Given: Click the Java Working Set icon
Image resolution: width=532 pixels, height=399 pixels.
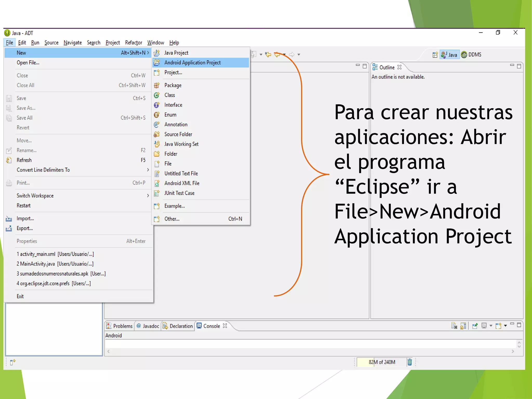Looking at the screenshot, I should click(157, 144).
